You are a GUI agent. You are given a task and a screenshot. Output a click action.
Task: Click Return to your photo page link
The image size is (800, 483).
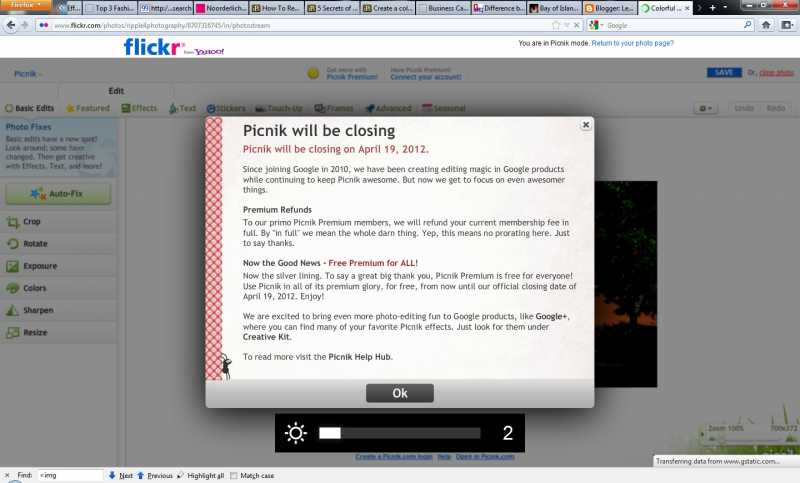632,43
